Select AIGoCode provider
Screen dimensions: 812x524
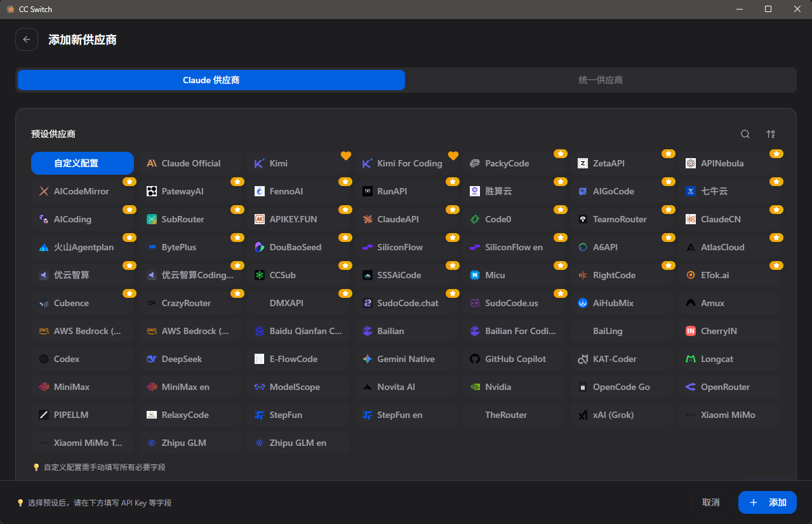622,191
